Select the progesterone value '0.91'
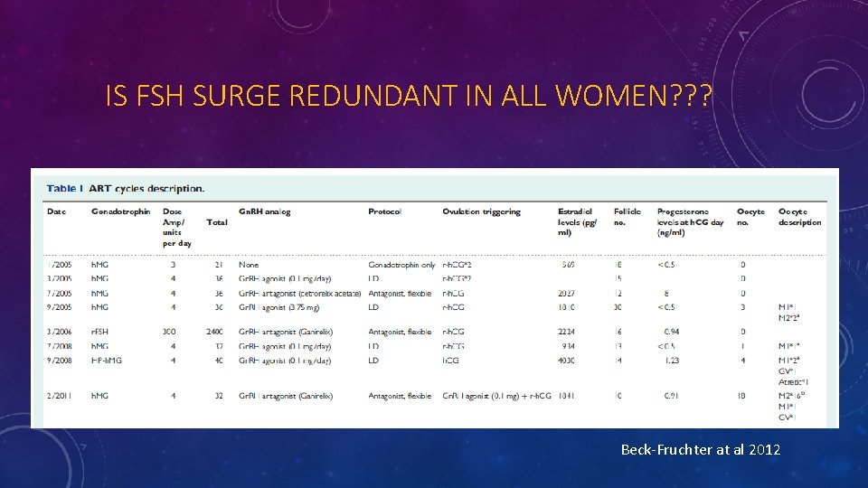The height and width of the screenshot is (488, 868). [x=672, y=396]
